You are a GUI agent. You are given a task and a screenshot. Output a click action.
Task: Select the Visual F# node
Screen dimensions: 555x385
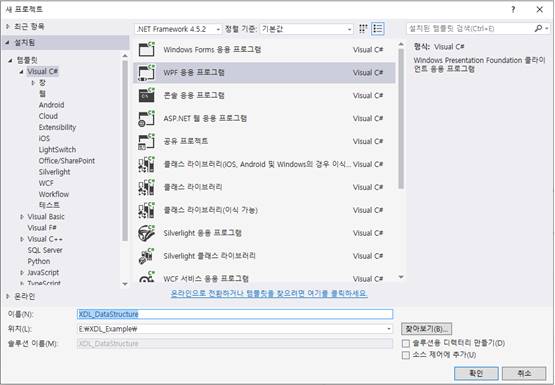pyautogui.click(x=42, y=228)
